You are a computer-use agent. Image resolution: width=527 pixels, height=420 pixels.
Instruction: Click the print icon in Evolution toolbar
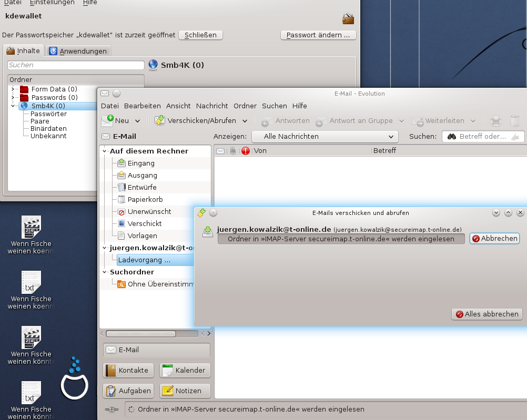tap(496, 120)
